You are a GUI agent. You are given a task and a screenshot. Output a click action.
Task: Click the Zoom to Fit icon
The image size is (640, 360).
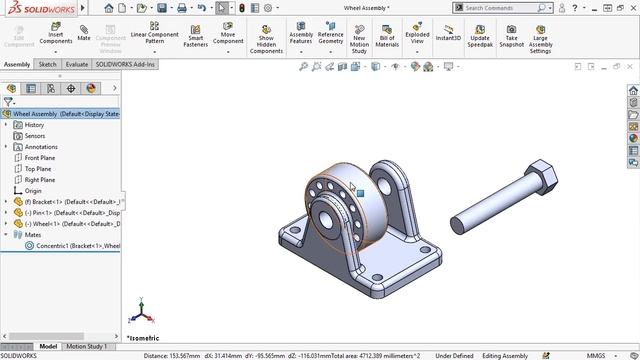[303, 67]
